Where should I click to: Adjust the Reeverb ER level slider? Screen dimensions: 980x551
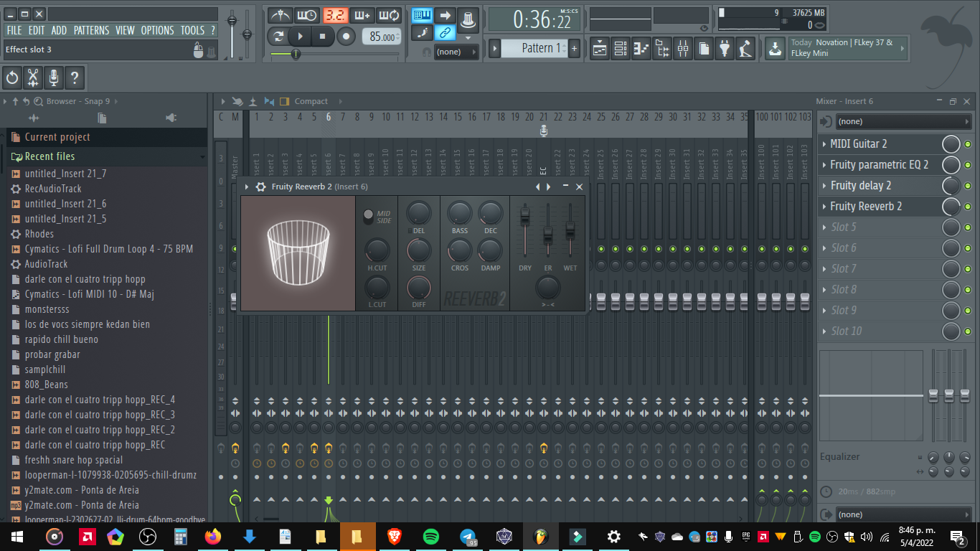point(548,234)
